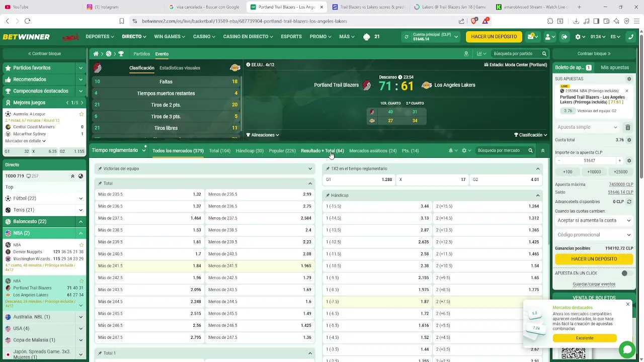Click the market notifications bell icon
The height and width of the screenshot is (362, 644).
pyautogui.click(x=451, y=150)
